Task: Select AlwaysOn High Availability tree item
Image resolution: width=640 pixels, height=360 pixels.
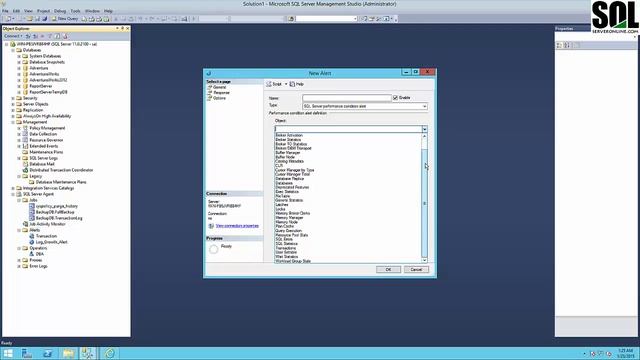Action: click(x=47, y=116)
